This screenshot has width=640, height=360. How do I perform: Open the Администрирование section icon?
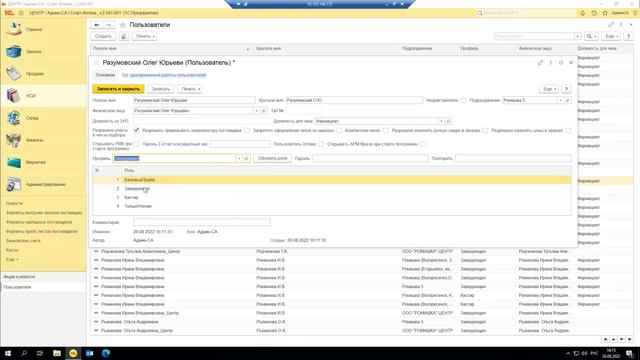click(x=13, y=184)
